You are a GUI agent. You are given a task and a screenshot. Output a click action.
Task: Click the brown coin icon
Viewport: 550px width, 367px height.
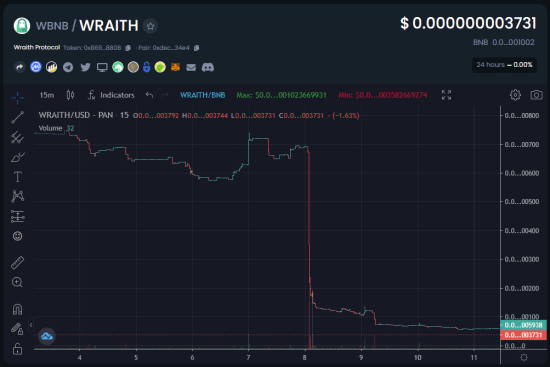(133, 67)
